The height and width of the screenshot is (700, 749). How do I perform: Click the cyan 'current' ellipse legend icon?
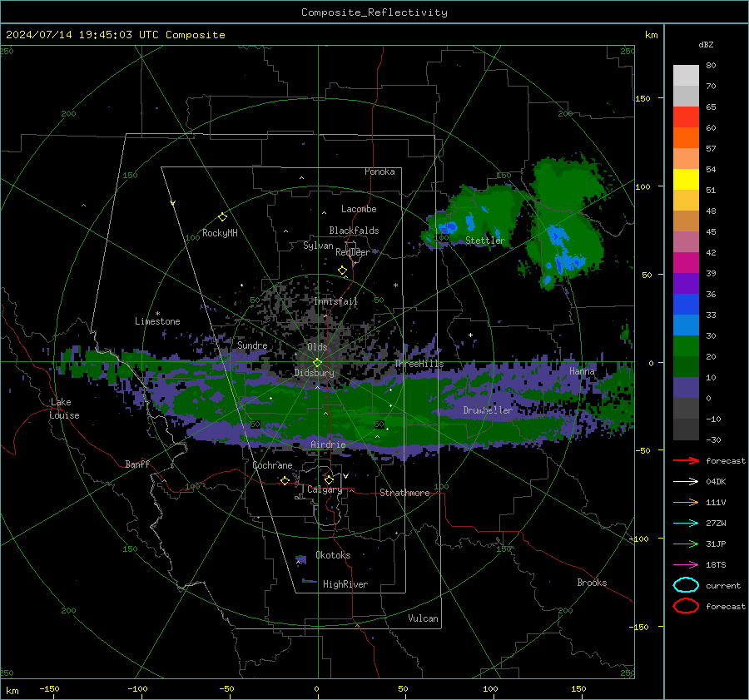tap(686, 585)
